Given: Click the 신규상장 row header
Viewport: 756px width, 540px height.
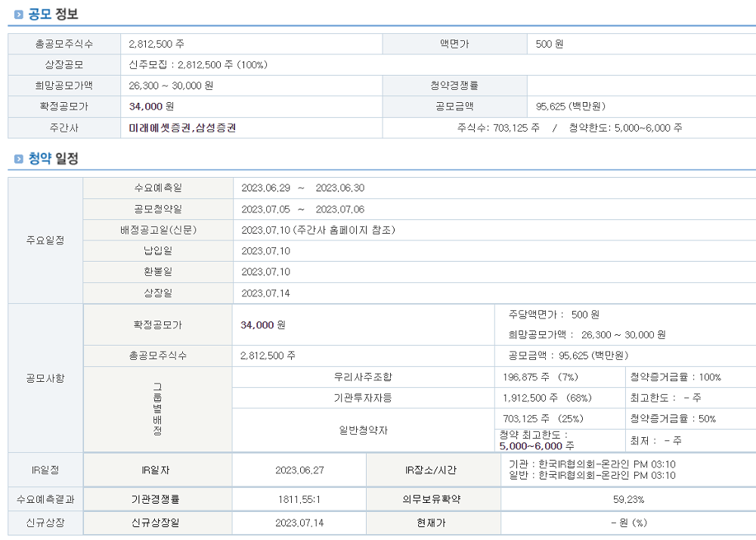Looking at the screenshot, I should pyautogui.click(x=45, y=523).
